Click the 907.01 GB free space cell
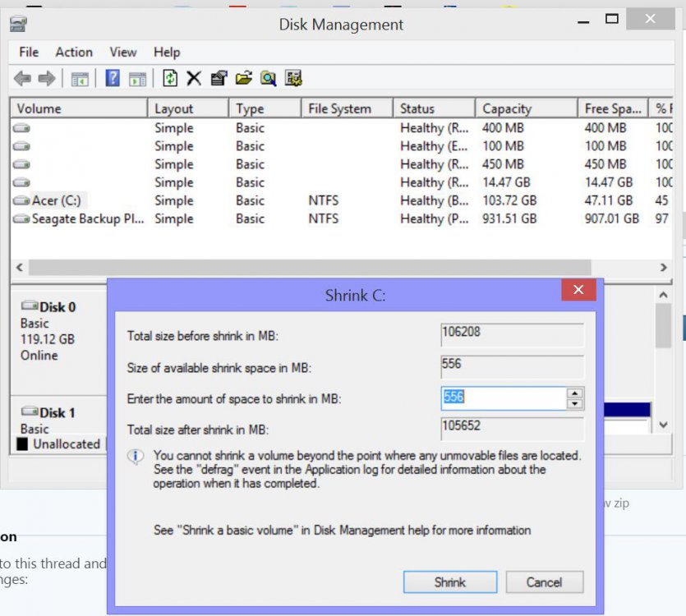This screenshot has height=616, width=686. pyautogui.click(x=611, y=218)
